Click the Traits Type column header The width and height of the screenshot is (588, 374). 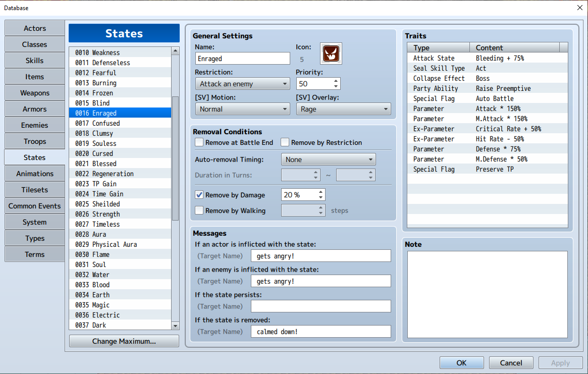(x=439, y=47)
